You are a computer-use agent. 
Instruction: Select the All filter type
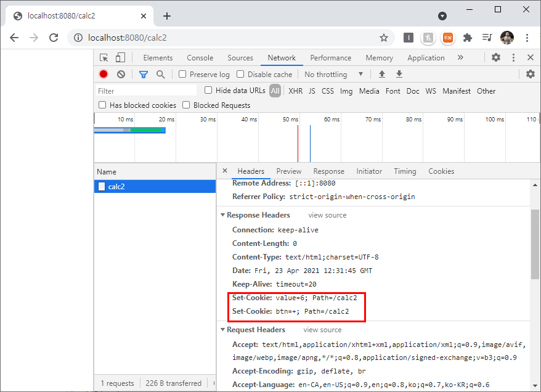click(275, 91)
